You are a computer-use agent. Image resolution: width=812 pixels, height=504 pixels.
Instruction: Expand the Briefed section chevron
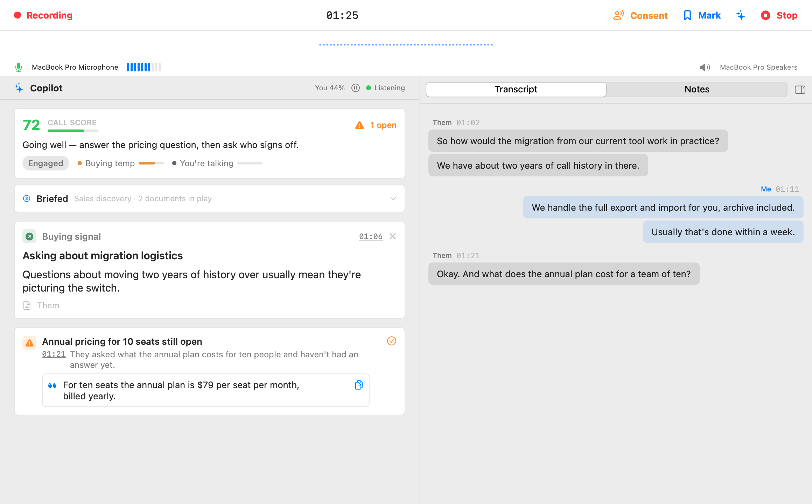[393, 198]
